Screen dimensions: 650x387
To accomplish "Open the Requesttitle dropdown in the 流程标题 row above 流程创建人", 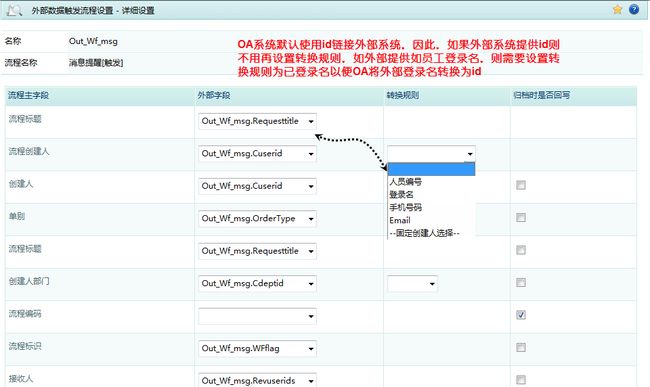I will [257, 121].
